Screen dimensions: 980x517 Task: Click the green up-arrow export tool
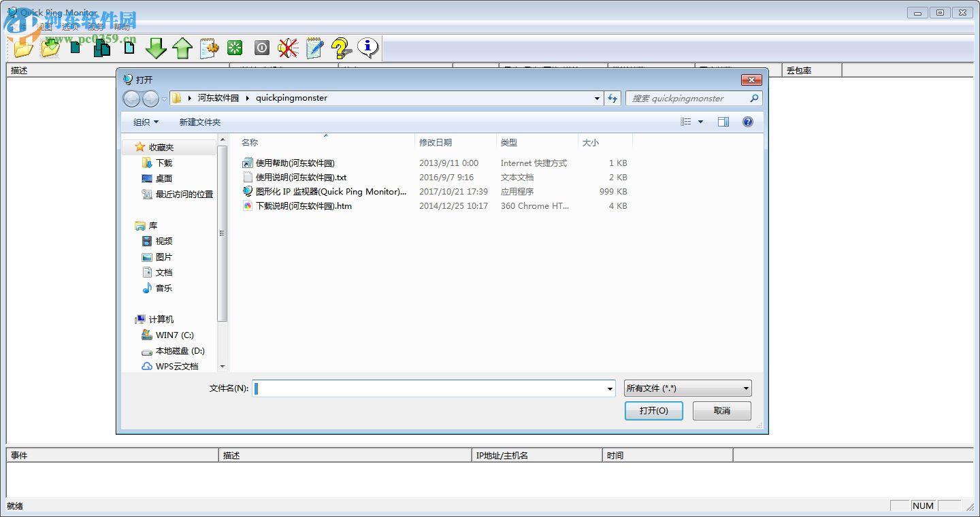pyautogui.click(x=182, y=48)
